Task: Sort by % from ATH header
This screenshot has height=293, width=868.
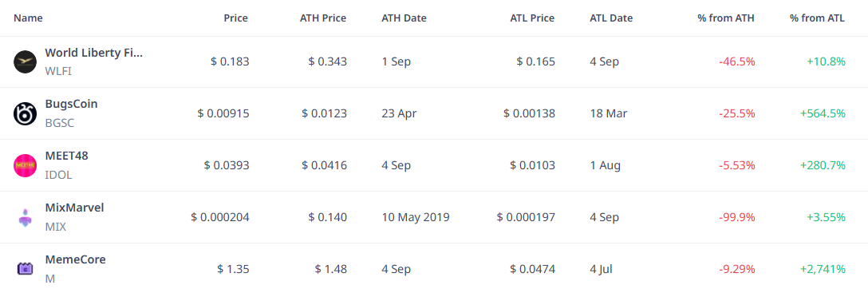Action: 726,18
